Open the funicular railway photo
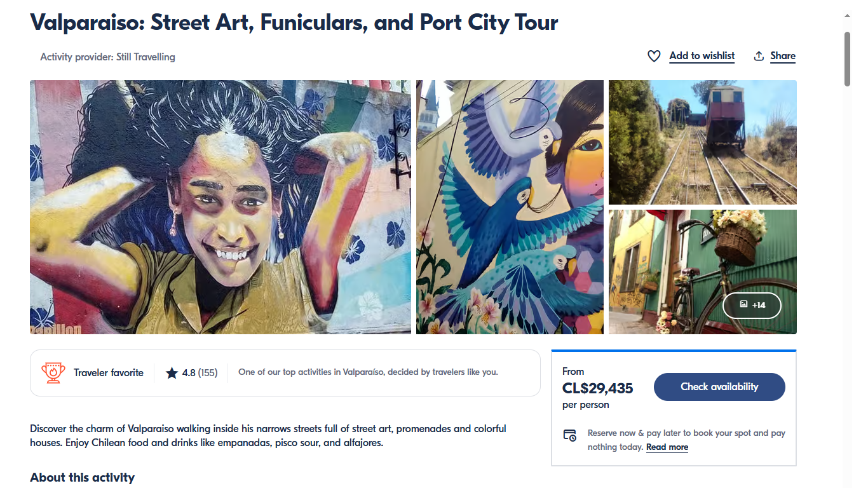 click(702, 142)
